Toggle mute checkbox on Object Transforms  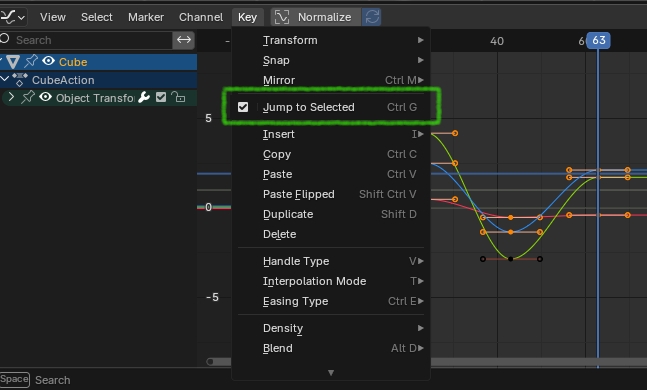point(161,97)
